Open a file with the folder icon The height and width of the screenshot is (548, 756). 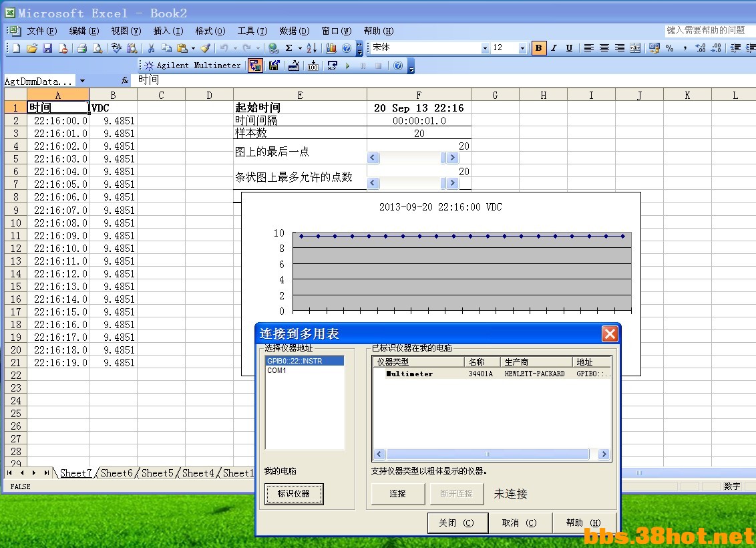(x=32, y=47)
